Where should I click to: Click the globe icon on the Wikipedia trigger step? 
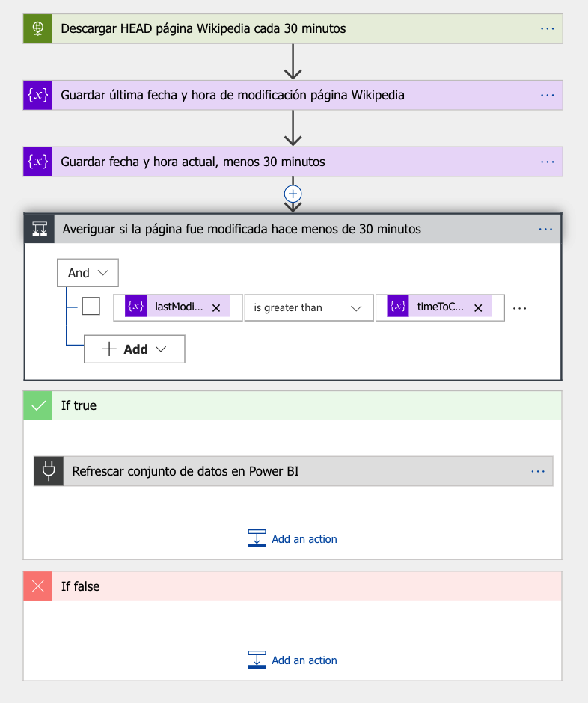pyautogui.click(x=37, y=28)
